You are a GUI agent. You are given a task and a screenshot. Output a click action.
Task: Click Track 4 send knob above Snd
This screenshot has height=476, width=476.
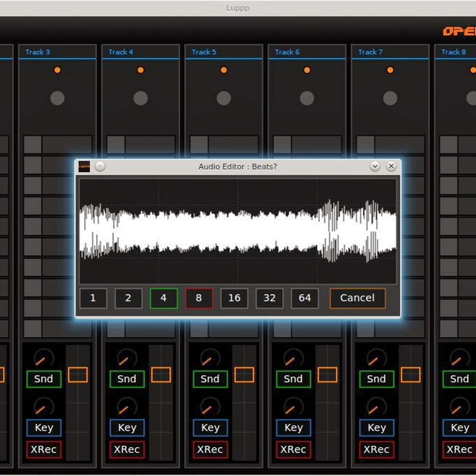coord(127,358)
